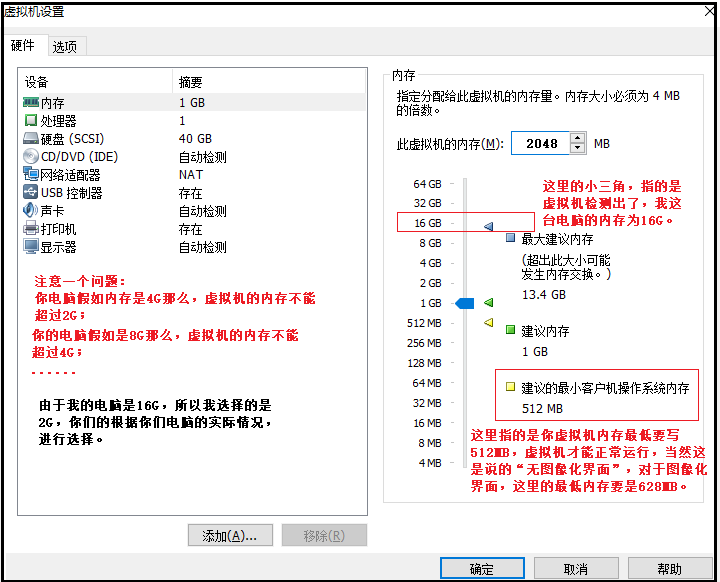Select the 硬盘 (SCSI) row label
The image size is (720, 582).
pos(73,139)
